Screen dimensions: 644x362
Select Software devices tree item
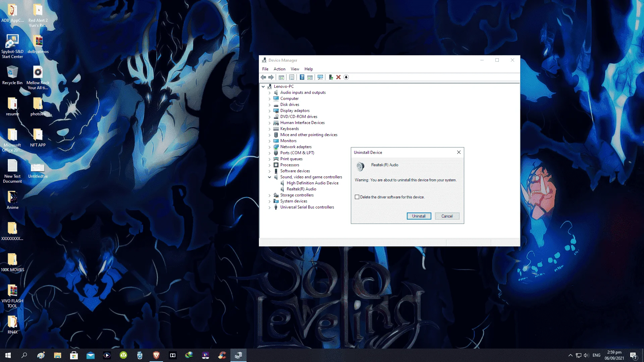point(295,171)
